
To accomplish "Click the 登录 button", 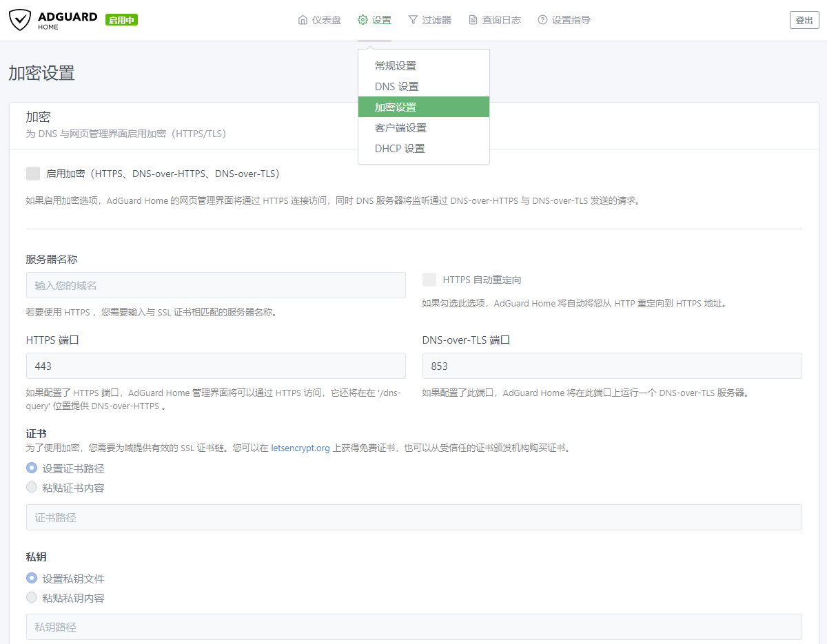I will click(804, 20).
